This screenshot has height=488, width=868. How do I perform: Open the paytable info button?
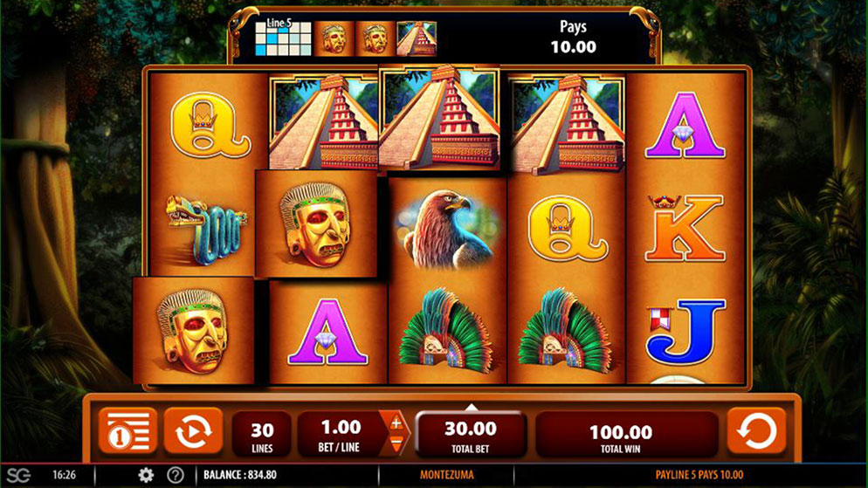point(127,430)
